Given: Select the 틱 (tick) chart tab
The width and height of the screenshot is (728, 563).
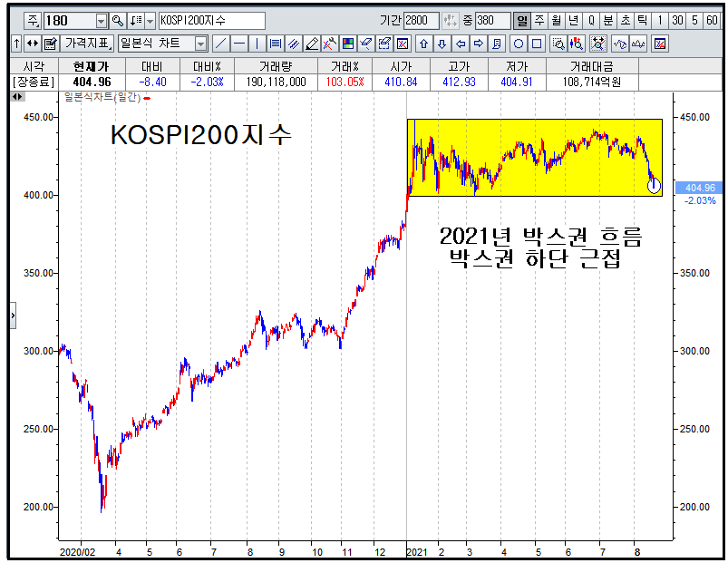Looking at the screenshot, I should 642,21.
